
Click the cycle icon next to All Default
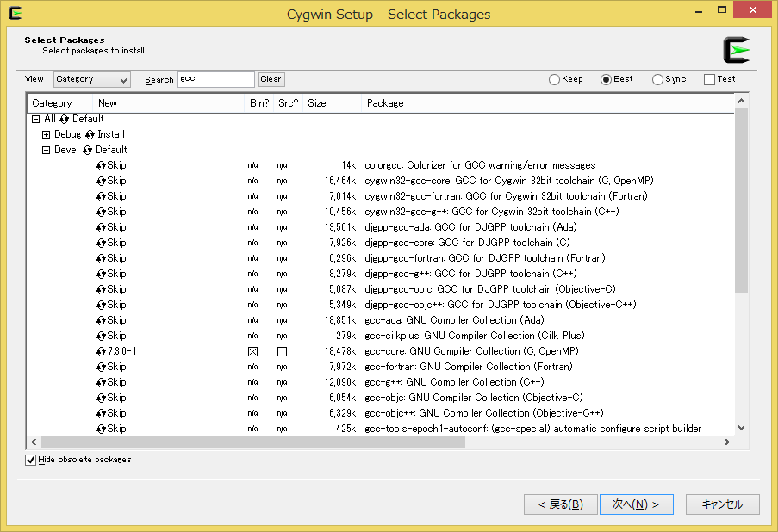click(x=64, y=119)
